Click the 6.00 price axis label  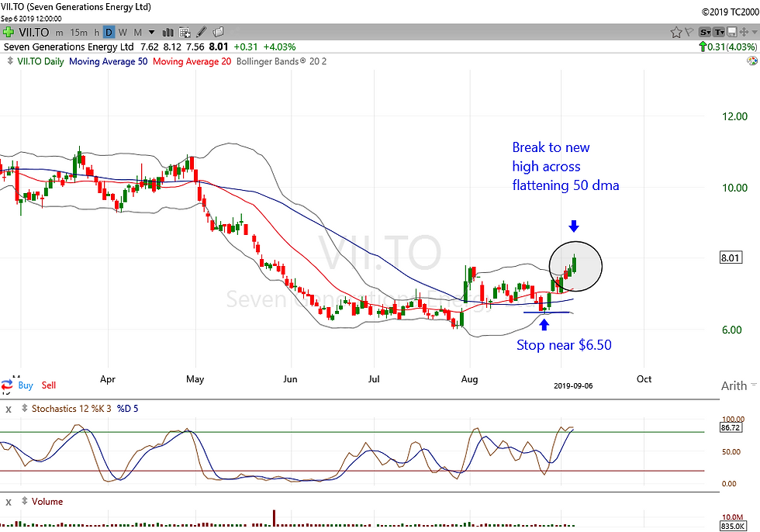tap(732, 330)
